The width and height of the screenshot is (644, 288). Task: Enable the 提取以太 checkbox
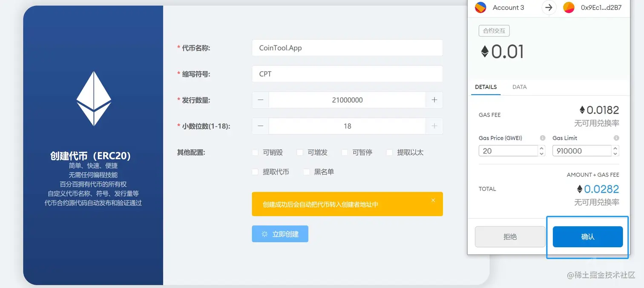389,152
